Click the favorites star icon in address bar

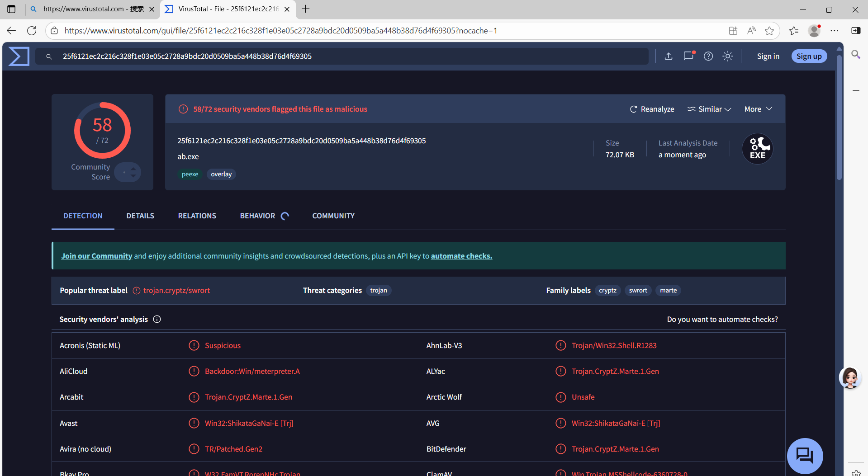pyautogui.click(x=769, y=31)
